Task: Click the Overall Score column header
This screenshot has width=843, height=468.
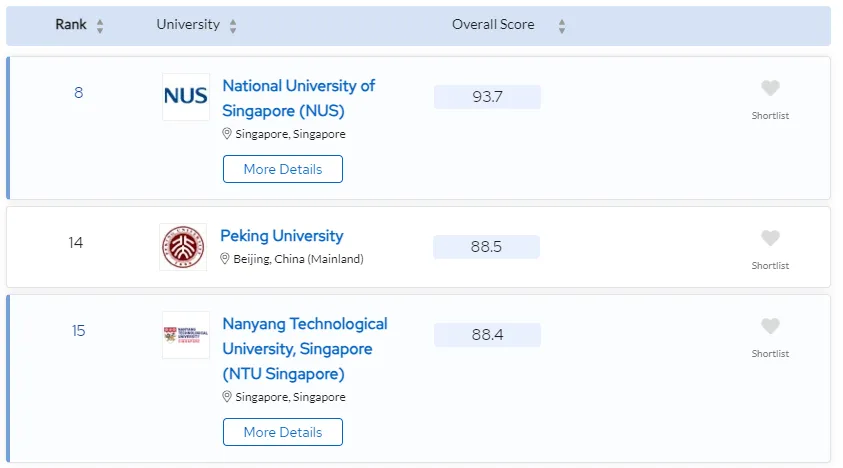Action: point(493,25)
